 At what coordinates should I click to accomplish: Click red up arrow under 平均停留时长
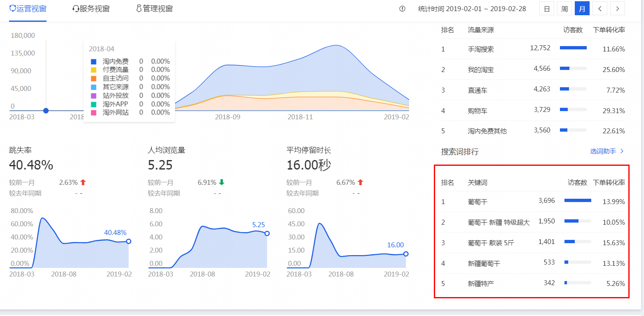click(361, 182)
